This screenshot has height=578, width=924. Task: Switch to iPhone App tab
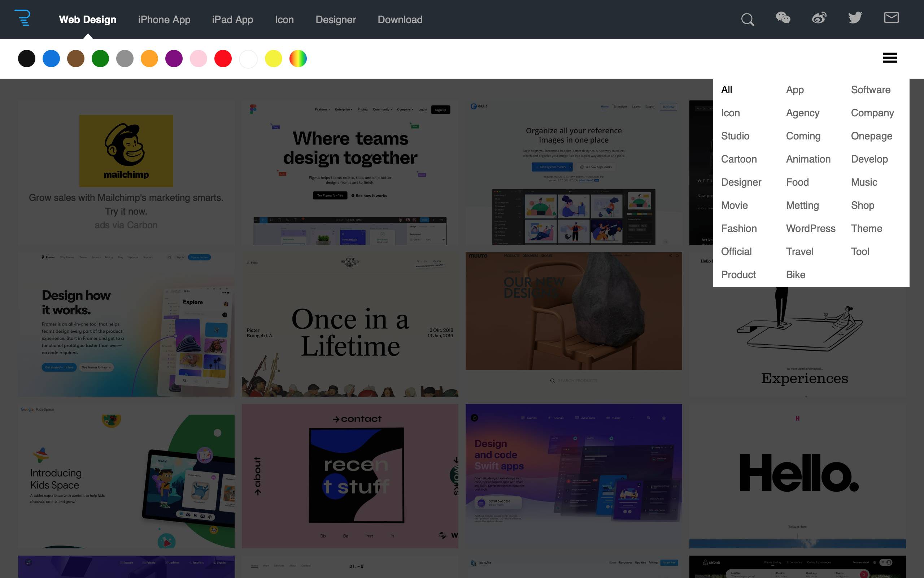click(x=164, y=20)
